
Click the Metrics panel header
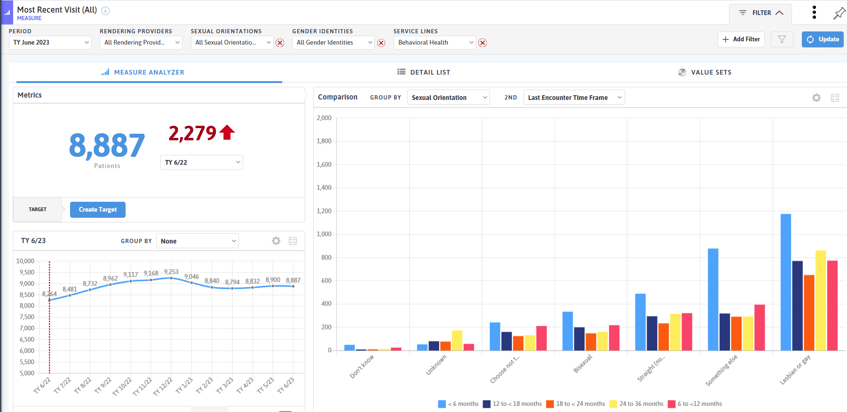159,95
